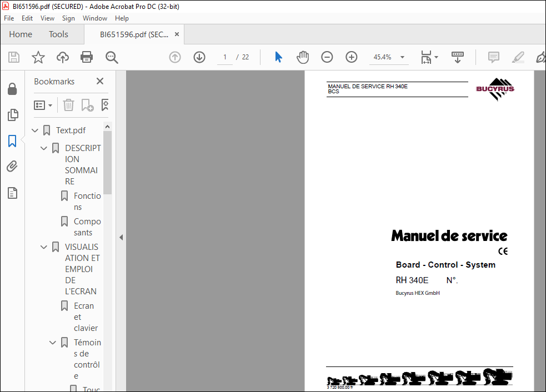Click the scrolling mode keyboard icon

pyautogui.click(x=458, y=57)
